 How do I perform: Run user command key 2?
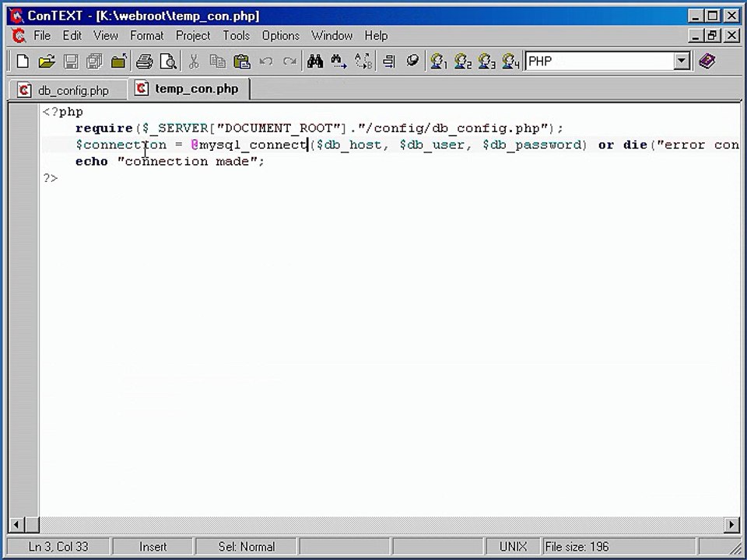[462, 61]
